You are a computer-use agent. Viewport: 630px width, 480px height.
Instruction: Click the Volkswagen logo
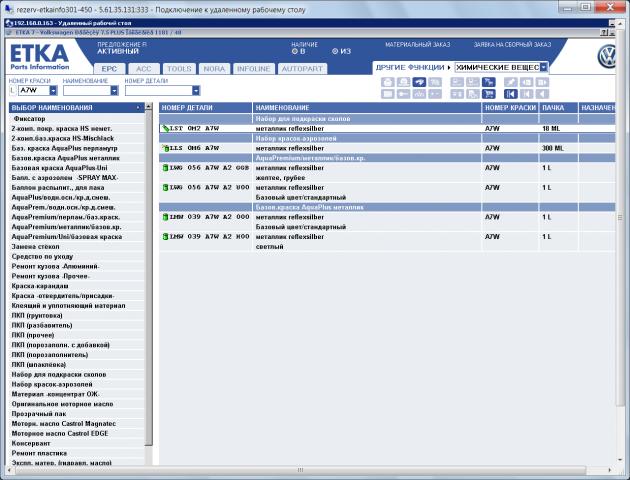(x=606, y=57)
